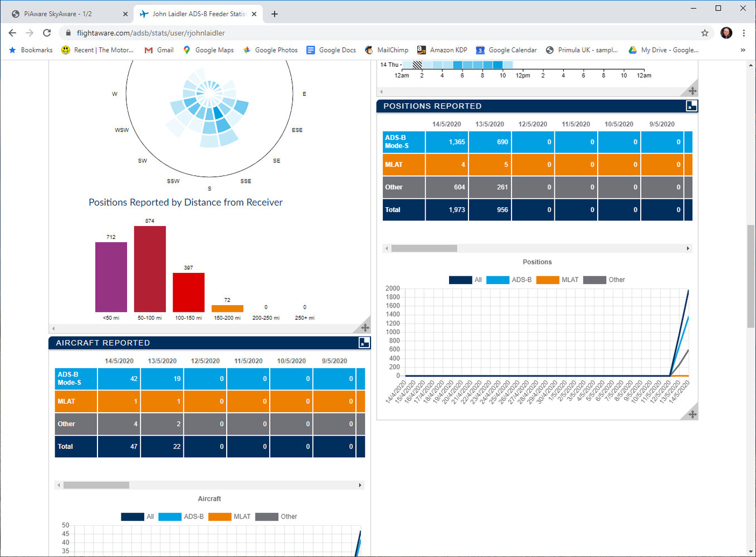Image resolution: width=756 pixels, height=557 pixels.
Task: View site padlock security info
Action: click(x=68, y=33)
